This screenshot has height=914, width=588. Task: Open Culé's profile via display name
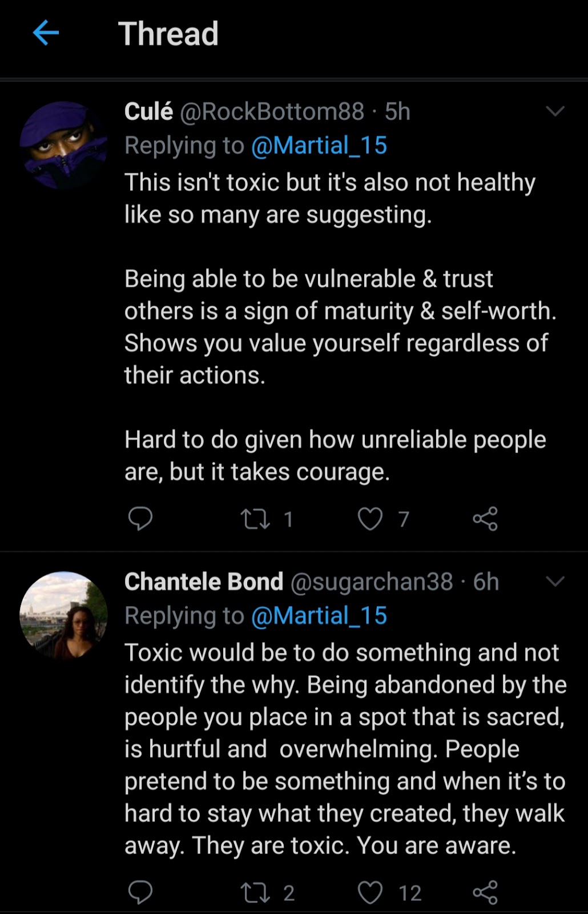[x=148, y=111]
